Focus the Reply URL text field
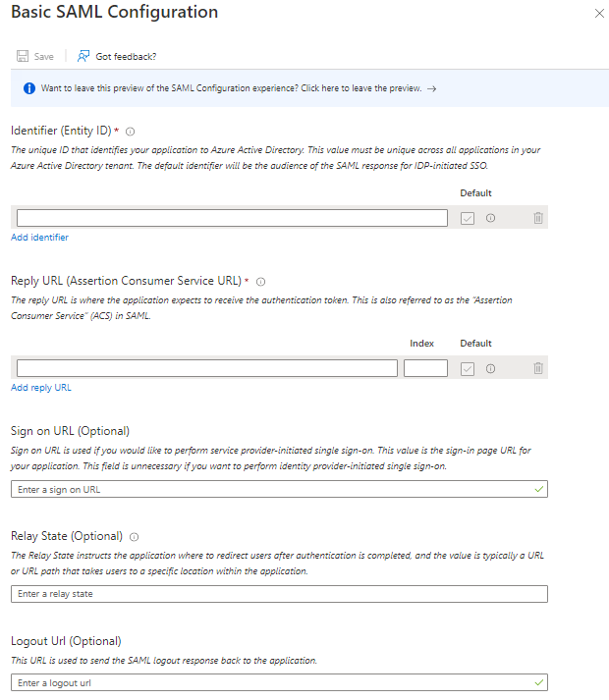Viewport: 609px width, 700px height. pos(206,368)
